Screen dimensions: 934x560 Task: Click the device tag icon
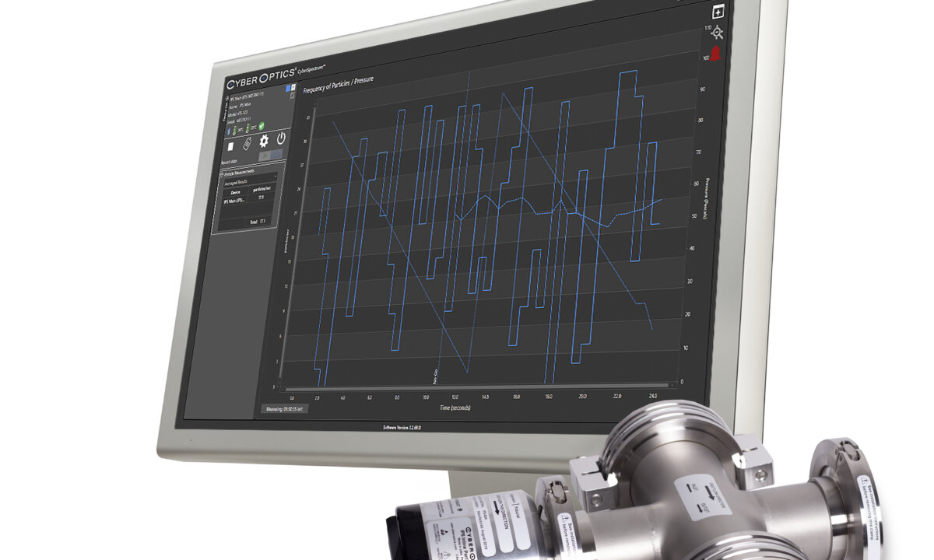[x=248, y=145]
